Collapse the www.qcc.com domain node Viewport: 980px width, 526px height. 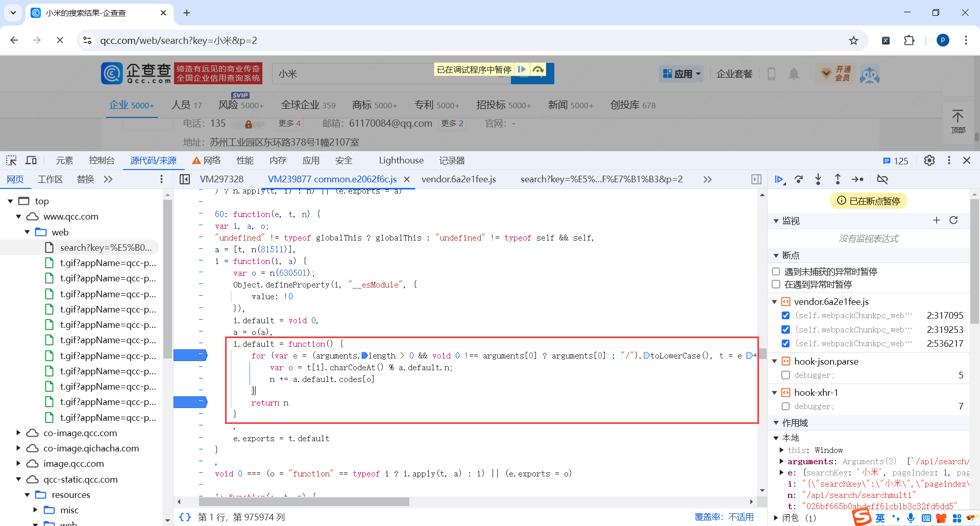[18, 217]
